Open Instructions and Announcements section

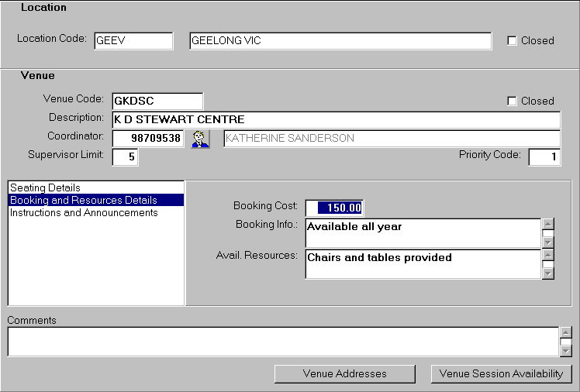point(83,212)
